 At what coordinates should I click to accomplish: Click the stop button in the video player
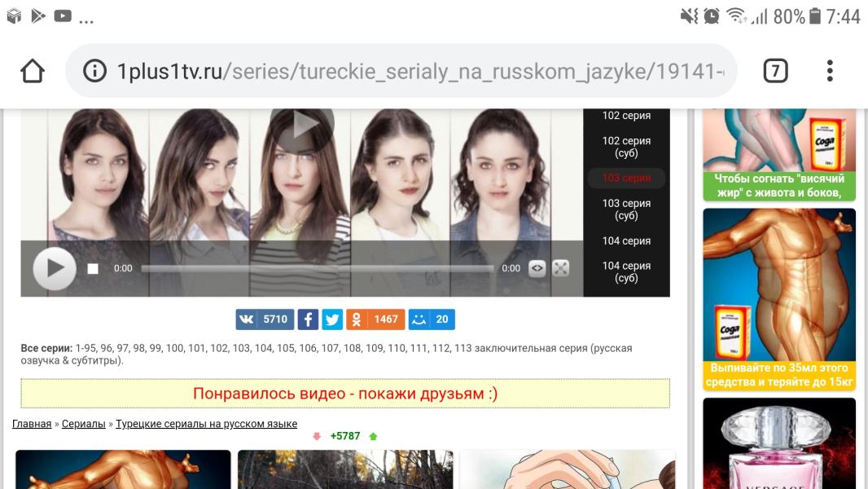tap(93, 269)
